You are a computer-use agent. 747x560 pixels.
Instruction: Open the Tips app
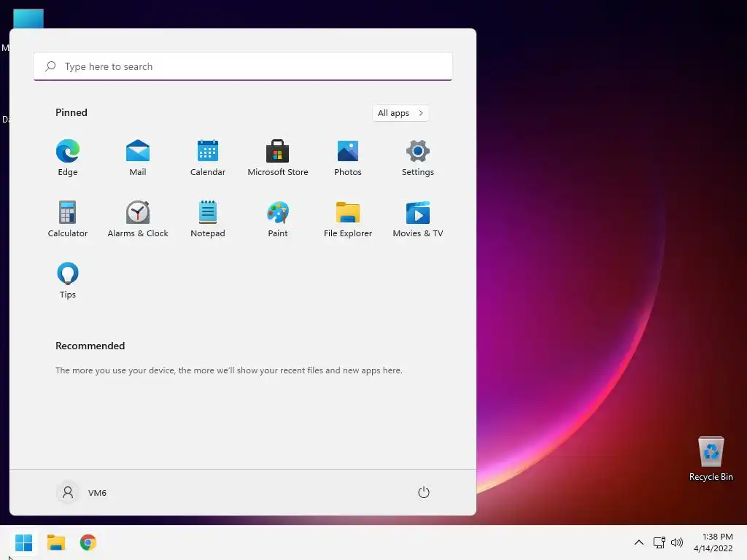(x=68, y=281)
